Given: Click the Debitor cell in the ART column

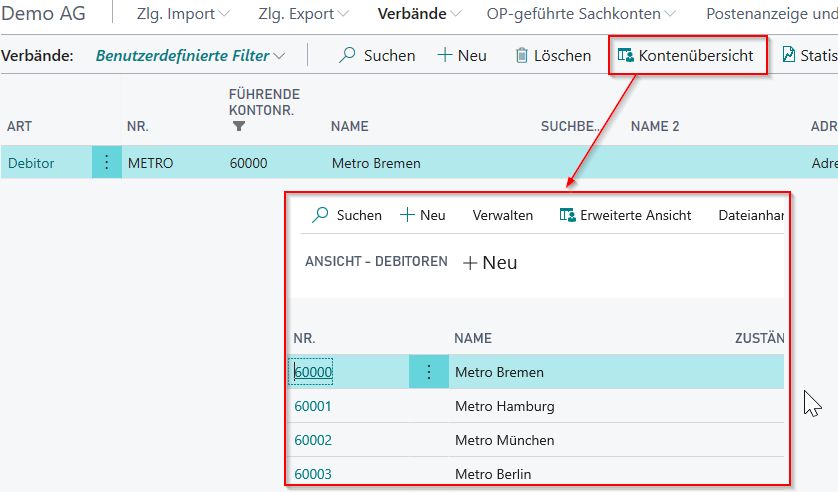Looking at the screenshot, I should coord(31,163).
